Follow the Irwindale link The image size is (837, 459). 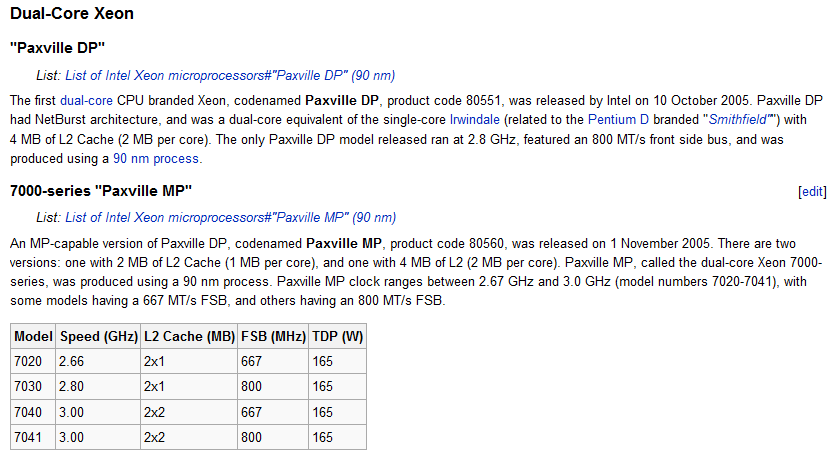click(x=475, y=120)
